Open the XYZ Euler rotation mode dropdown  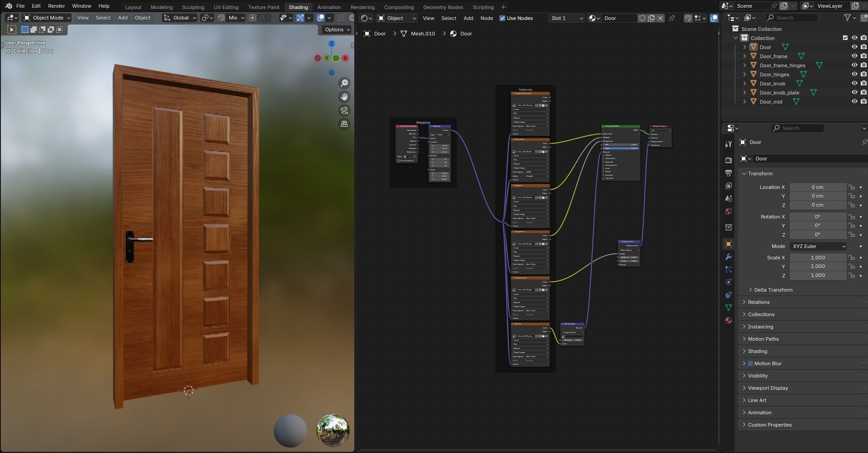(818, 246)
